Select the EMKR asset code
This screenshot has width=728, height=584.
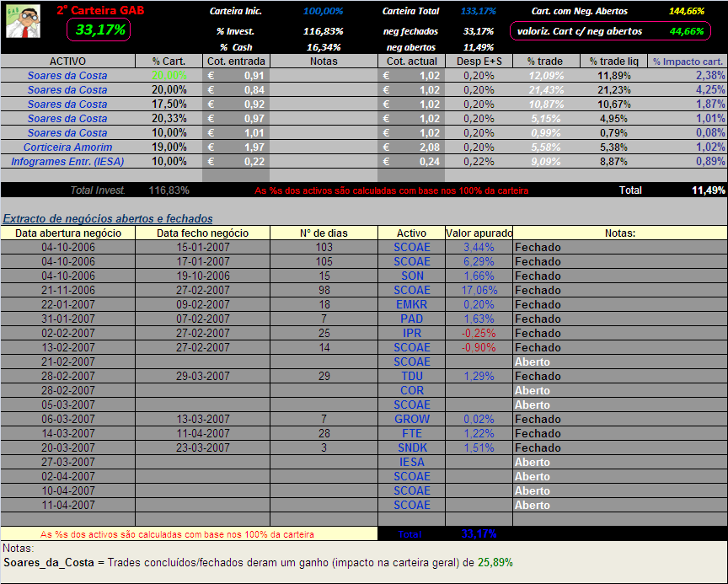[x=412, y=304]
